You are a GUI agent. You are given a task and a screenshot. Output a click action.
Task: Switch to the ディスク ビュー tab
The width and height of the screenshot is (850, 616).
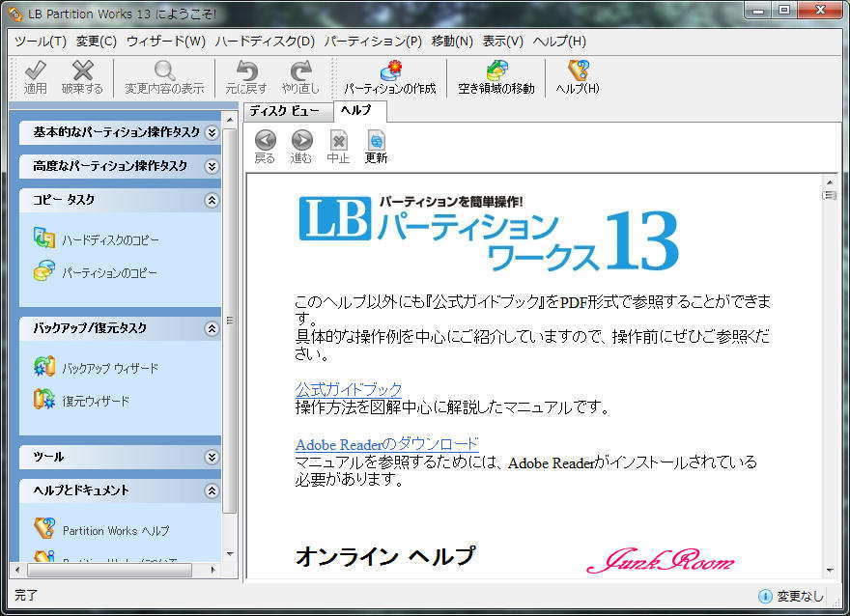[288, 111]
